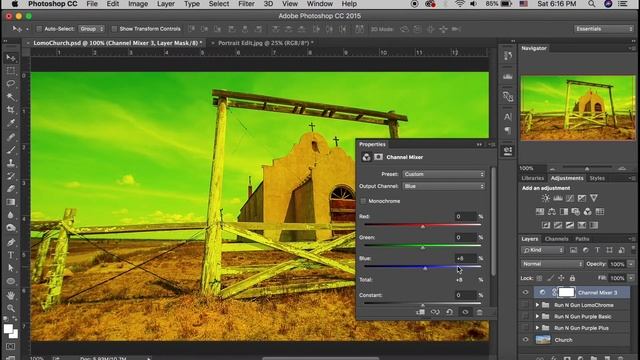Hide the Church layer

pyautogui.click(x=525, y=340)
